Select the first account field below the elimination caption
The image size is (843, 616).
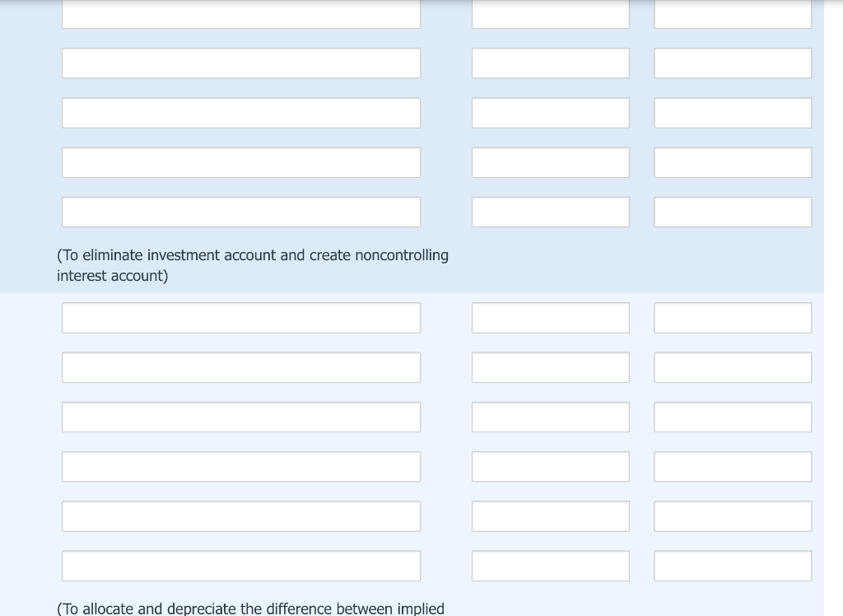coord(240,317)
